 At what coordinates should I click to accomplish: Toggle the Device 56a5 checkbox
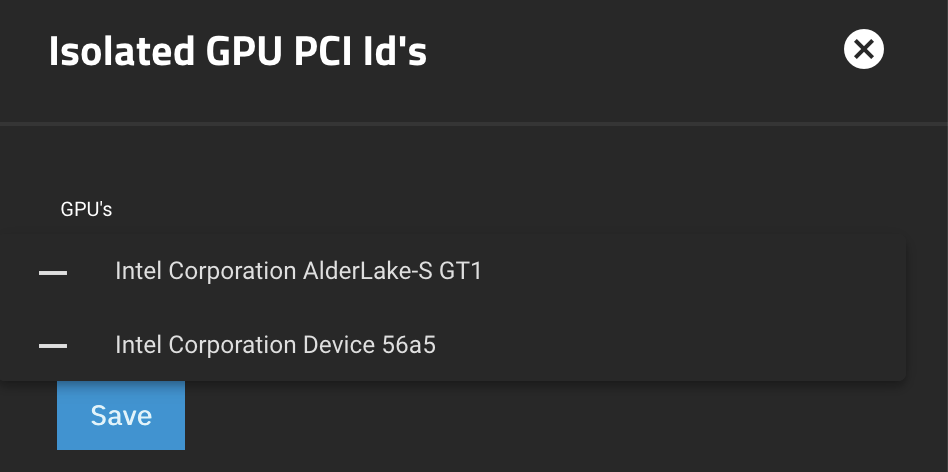coord(53,346)
